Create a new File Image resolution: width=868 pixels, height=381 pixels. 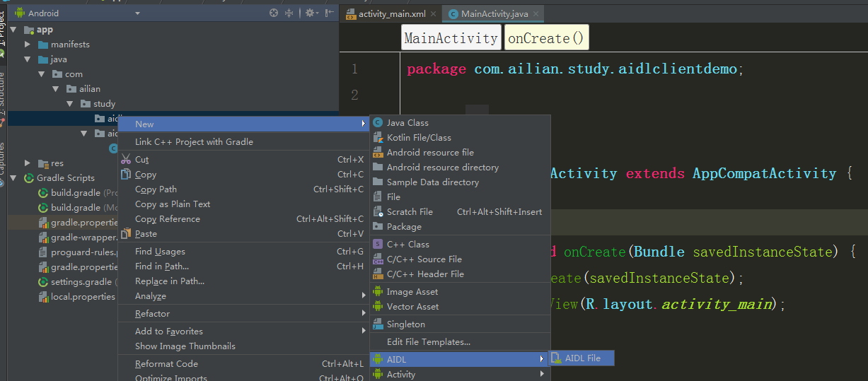coord(460,197)
